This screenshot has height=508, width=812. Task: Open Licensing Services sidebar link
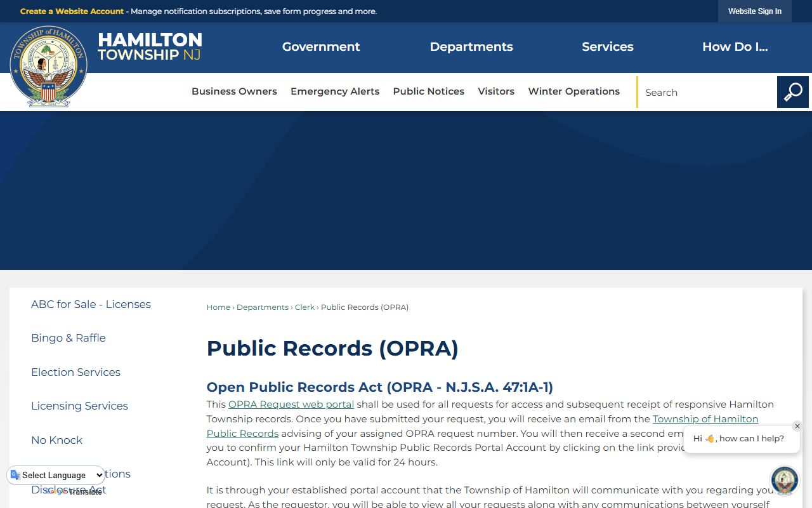point(79,406)
